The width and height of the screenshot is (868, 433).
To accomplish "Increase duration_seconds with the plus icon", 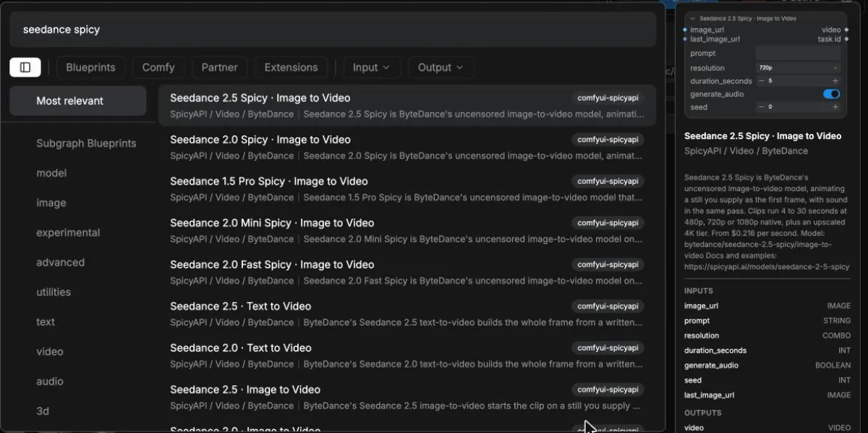I will coord(835,81).
